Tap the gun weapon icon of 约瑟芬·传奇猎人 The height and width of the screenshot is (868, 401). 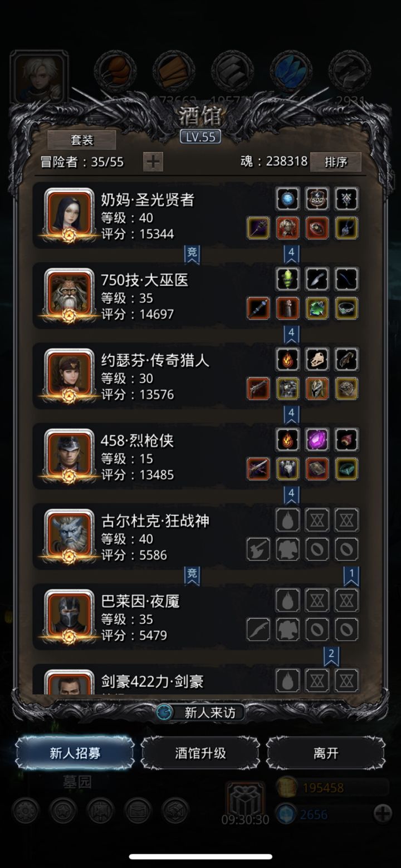click(x=258, y=389)
